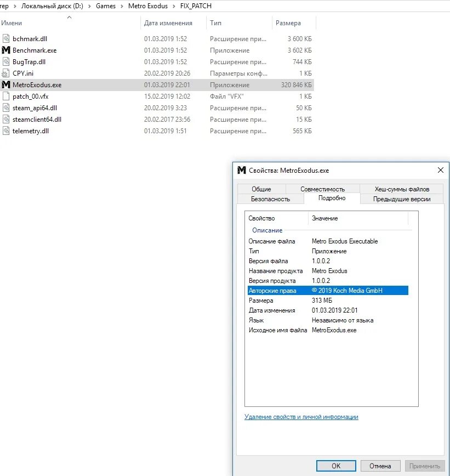Image resolution: width=450 pixels, height=476 pixels.
Task: Click the Значение column header in dialog
Action: [x=358, y=218]
